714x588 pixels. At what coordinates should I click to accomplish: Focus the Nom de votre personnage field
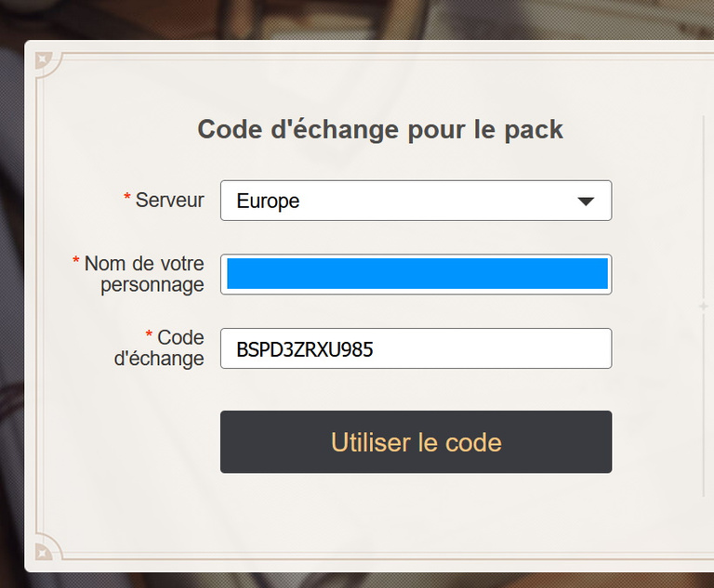click(416, 274)
